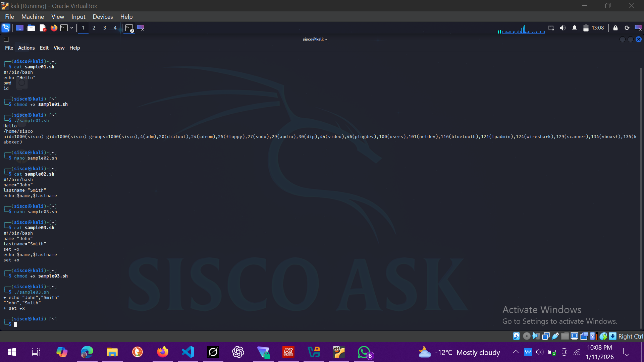Click VirtualBox optical drive status icon
Viewport: 644px width, 362px height.
coord(527,336)
